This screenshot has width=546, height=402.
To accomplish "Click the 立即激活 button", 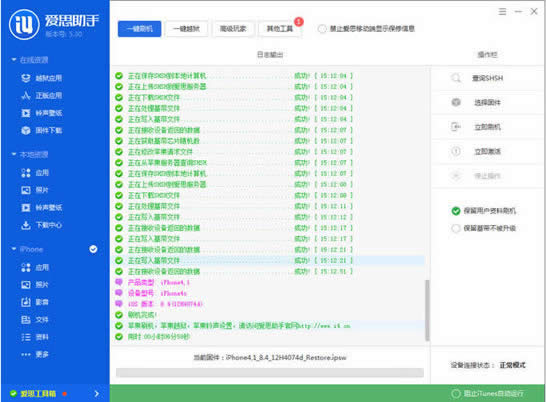I will tap(488, 151).
